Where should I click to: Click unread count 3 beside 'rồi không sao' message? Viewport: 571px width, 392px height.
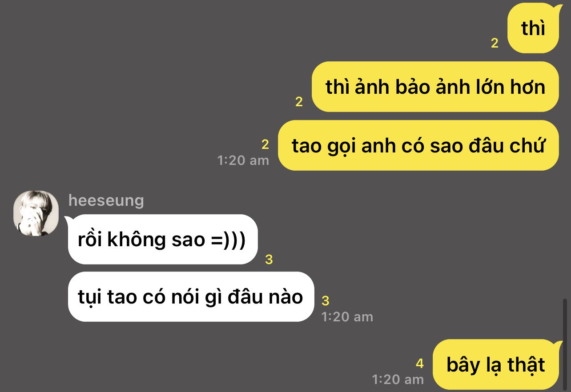pyautogui.click(x=269, y=260)
